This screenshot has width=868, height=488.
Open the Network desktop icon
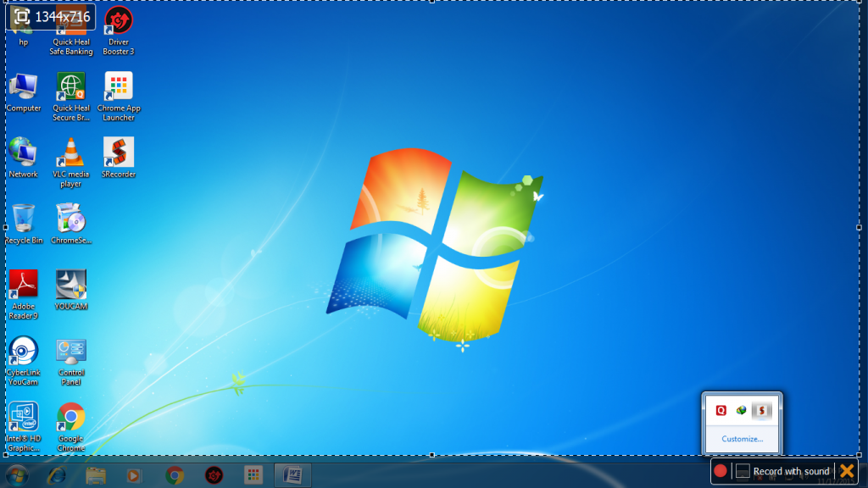point(23,158)
